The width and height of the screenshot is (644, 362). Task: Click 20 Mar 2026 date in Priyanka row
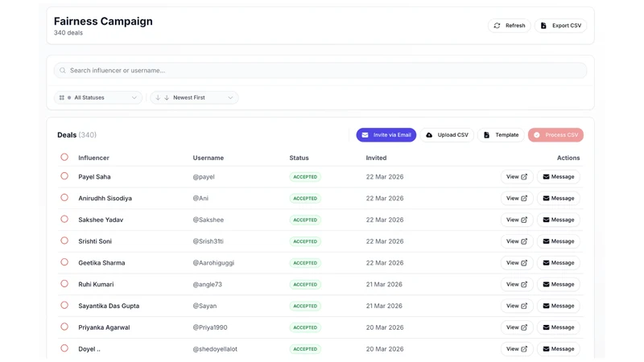pos(385,327)
